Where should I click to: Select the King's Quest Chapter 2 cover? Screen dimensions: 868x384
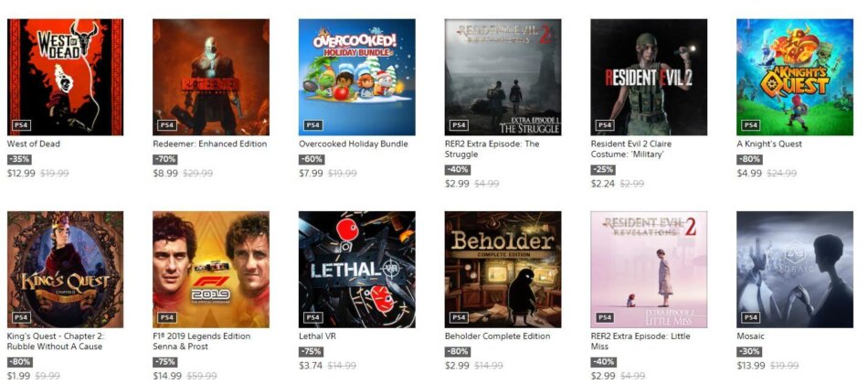pos(65,270)
